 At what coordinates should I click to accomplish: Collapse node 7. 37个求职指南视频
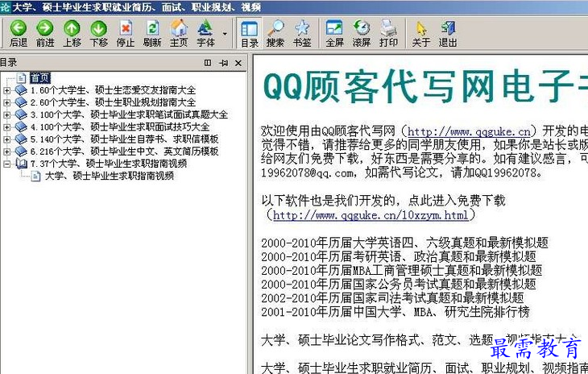pyautogui.click(x=6, y=164)
